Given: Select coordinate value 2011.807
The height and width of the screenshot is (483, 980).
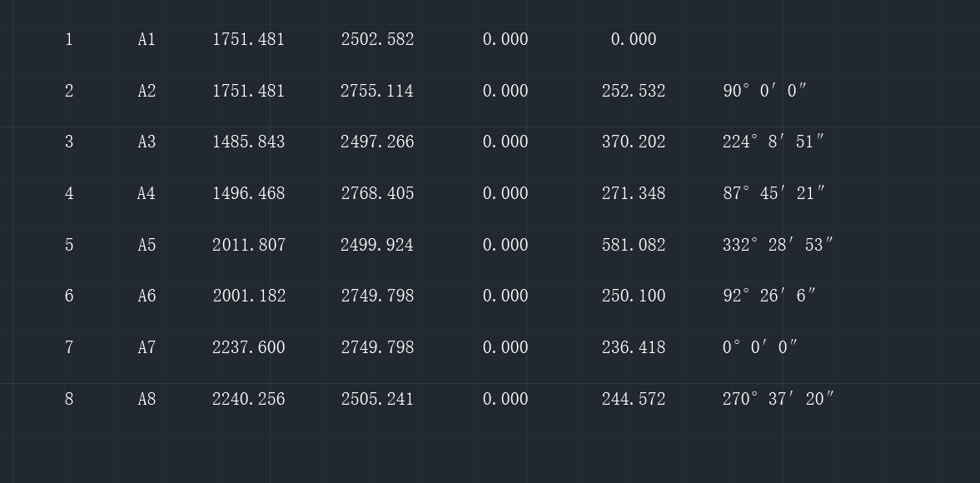Looking at the screenshot, I should (248, 245).
